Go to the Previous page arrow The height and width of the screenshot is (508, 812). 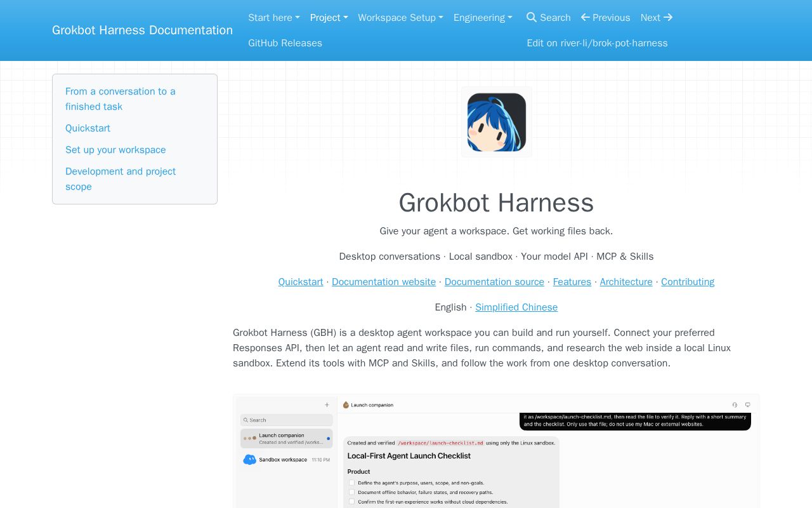pyautogui.click(x=605, y=18)
